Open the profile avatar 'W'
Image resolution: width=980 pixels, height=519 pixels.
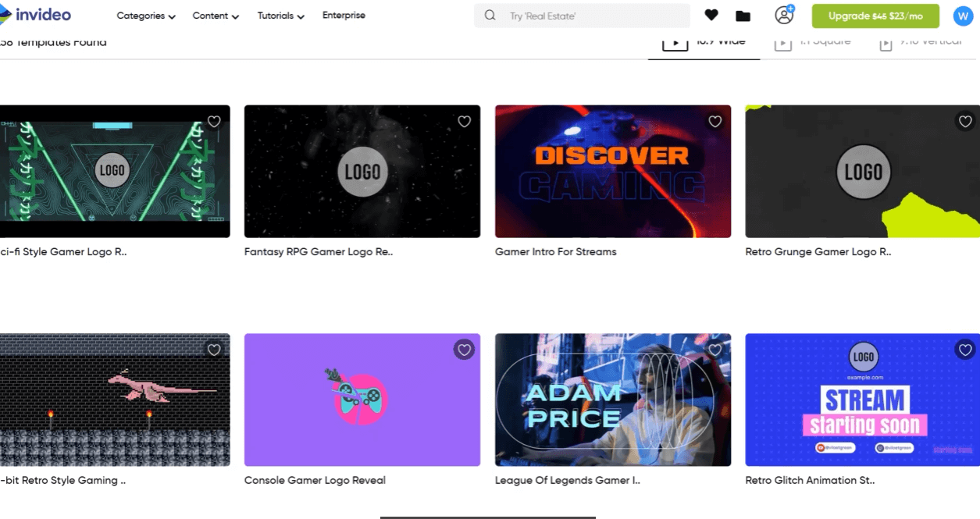point(963,16)
